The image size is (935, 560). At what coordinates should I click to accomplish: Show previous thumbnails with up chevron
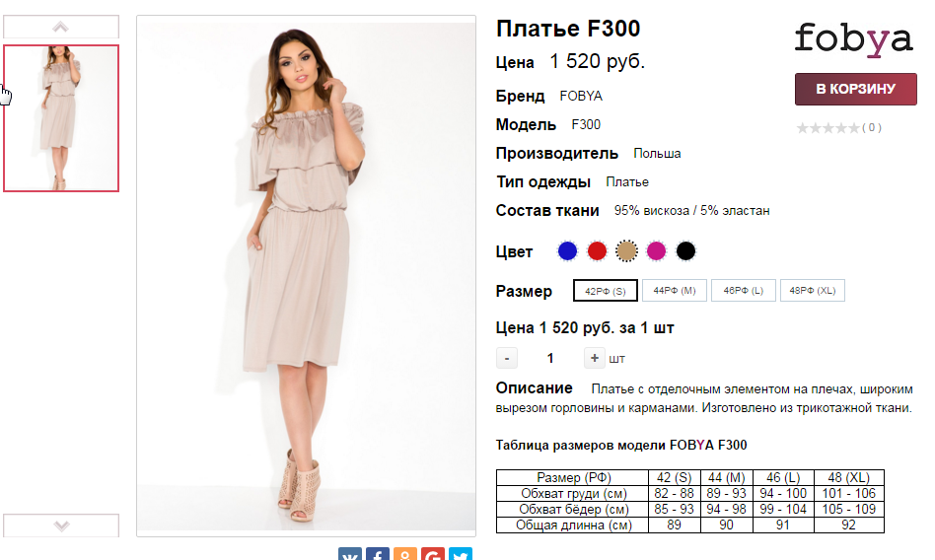pyautogui.click(x=61, y=27)
